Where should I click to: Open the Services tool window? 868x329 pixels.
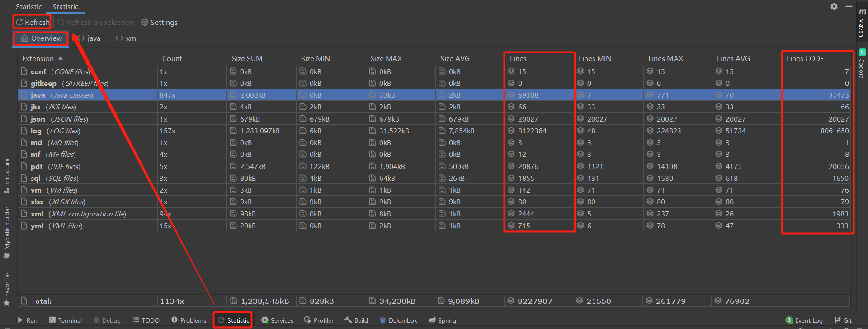[277, 320]
